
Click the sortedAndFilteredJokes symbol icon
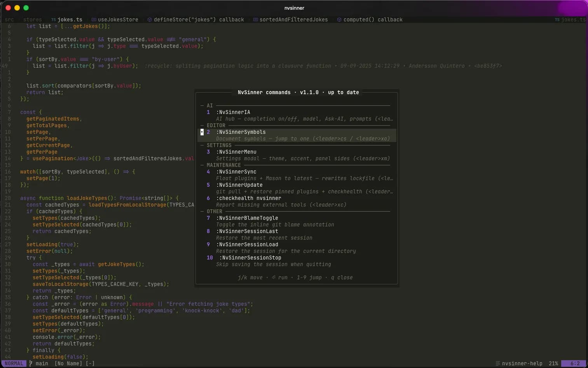tap(255, 19)
